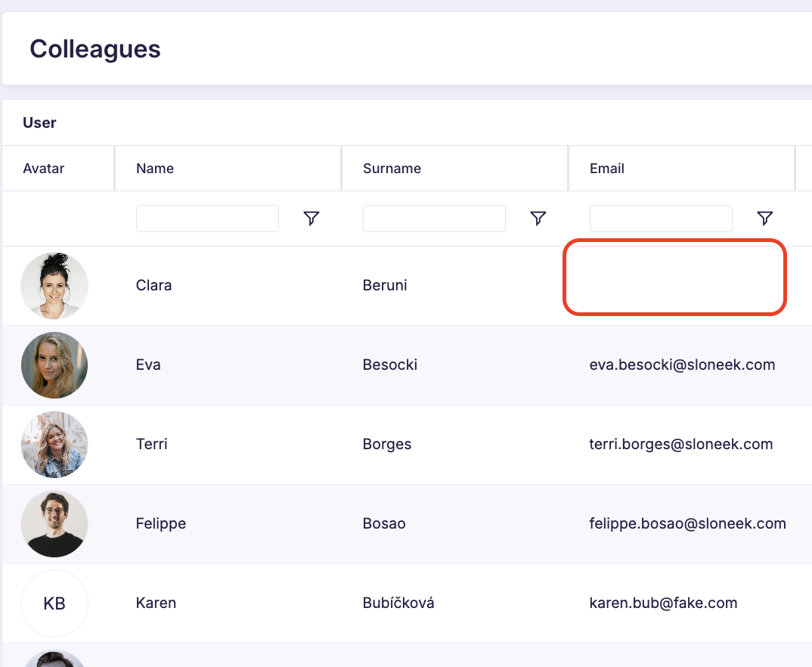Click the Avatar column header
This screenshot has height=667, width=812.
pos(44,169)
